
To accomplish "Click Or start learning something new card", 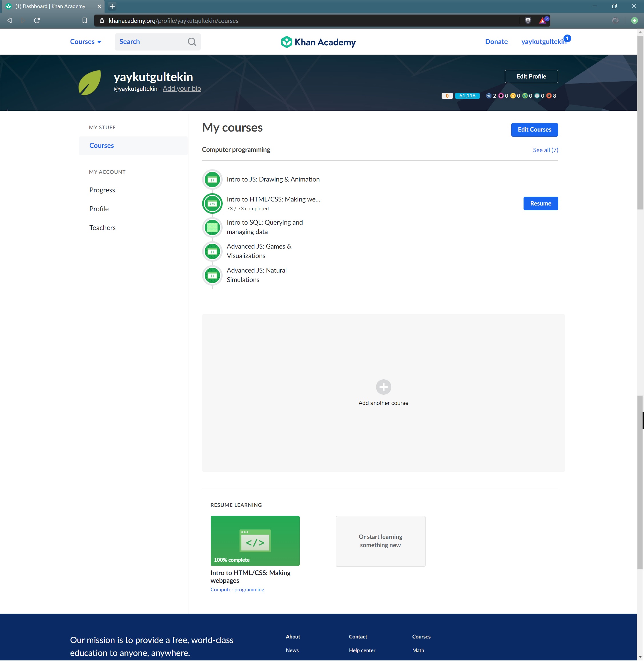I will [380, 541].
